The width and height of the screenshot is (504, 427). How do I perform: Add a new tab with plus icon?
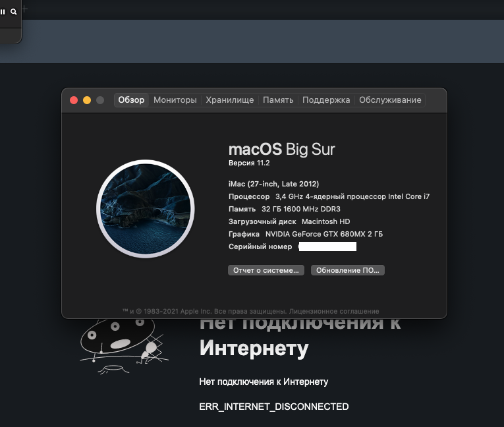(25, 9)
